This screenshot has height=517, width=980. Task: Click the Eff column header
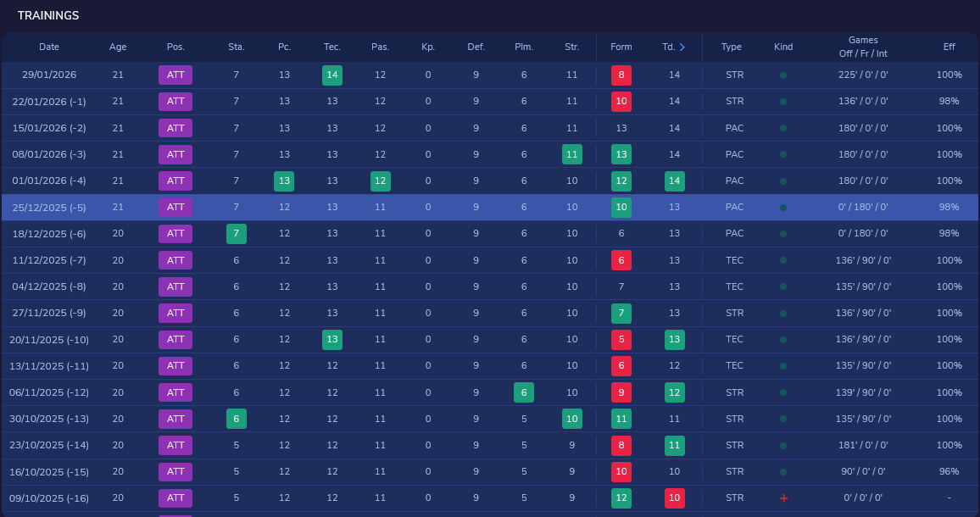[949, 47]
